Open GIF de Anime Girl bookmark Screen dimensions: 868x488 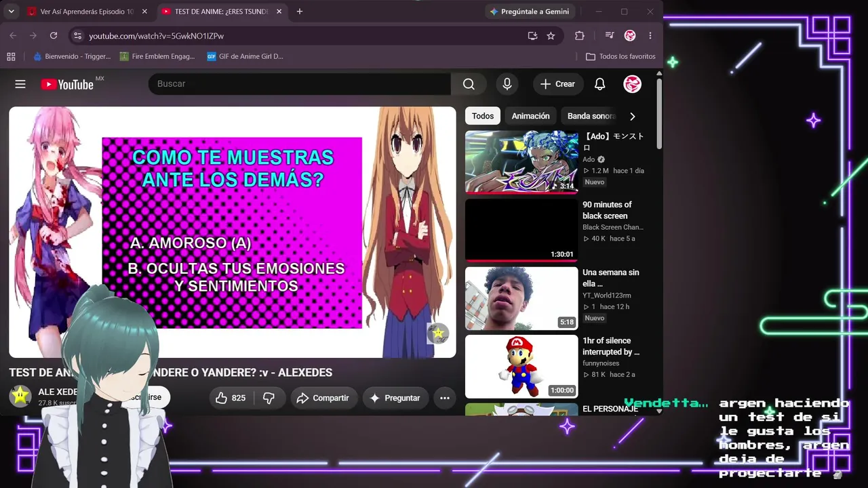point(245,56)
